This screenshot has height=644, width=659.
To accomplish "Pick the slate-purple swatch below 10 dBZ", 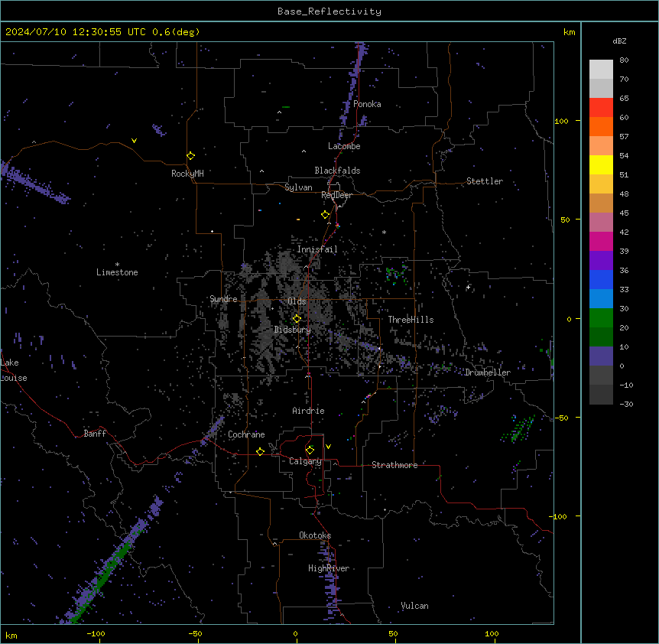I will click(601, 356).
